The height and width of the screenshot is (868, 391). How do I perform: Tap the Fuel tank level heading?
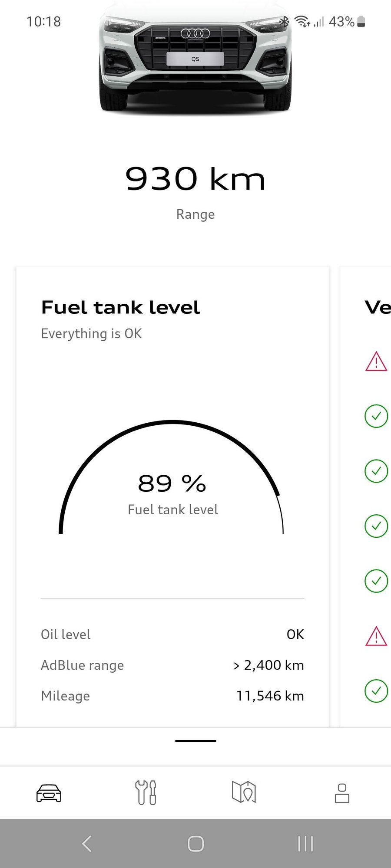point(120,308)
